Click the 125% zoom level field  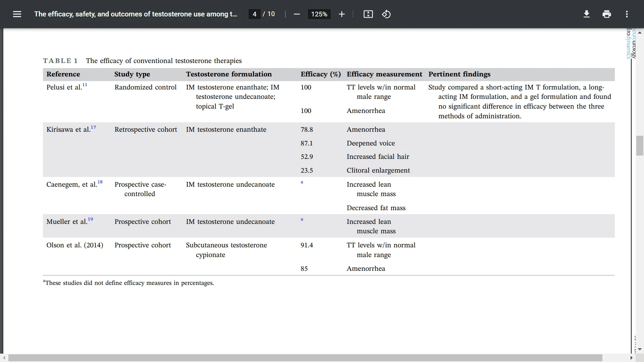coord(319,14)
